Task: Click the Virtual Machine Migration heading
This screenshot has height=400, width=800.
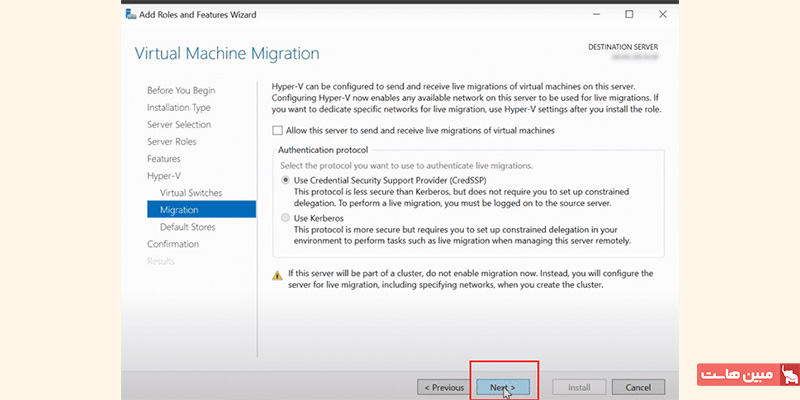Action: (227, 54)
